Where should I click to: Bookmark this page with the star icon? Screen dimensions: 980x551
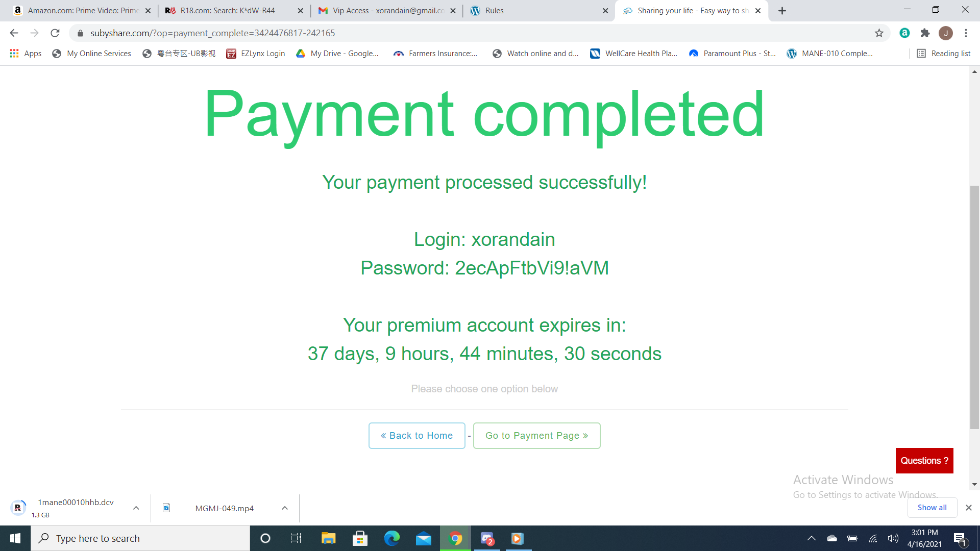tap(879, 33)
